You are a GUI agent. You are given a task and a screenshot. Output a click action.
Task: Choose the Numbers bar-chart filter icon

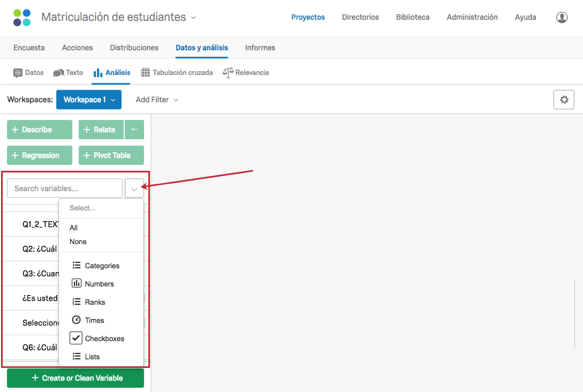(76, 283)
